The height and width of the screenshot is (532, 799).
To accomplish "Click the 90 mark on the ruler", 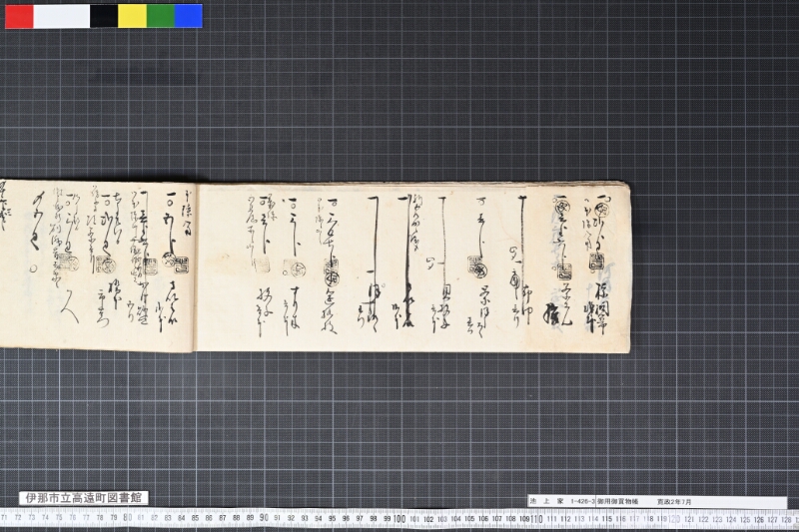I will (264, 518).
